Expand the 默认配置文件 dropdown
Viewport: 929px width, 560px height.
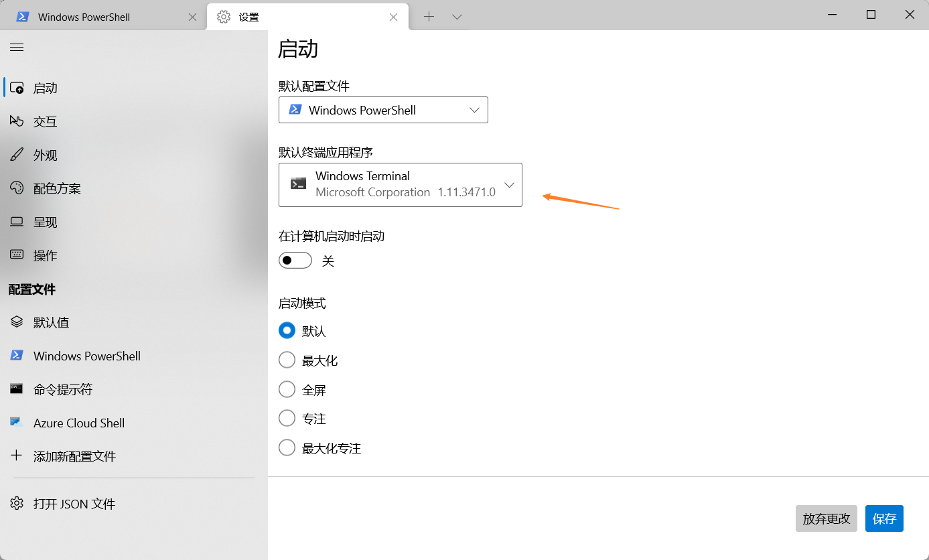(x=383, y=110)
